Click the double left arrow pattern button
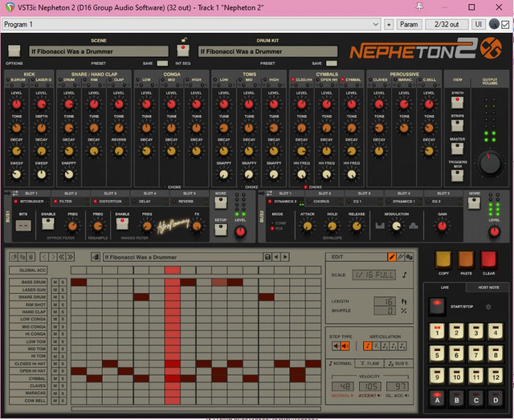Viewport: 514px width, 420px height. (61, 257)
